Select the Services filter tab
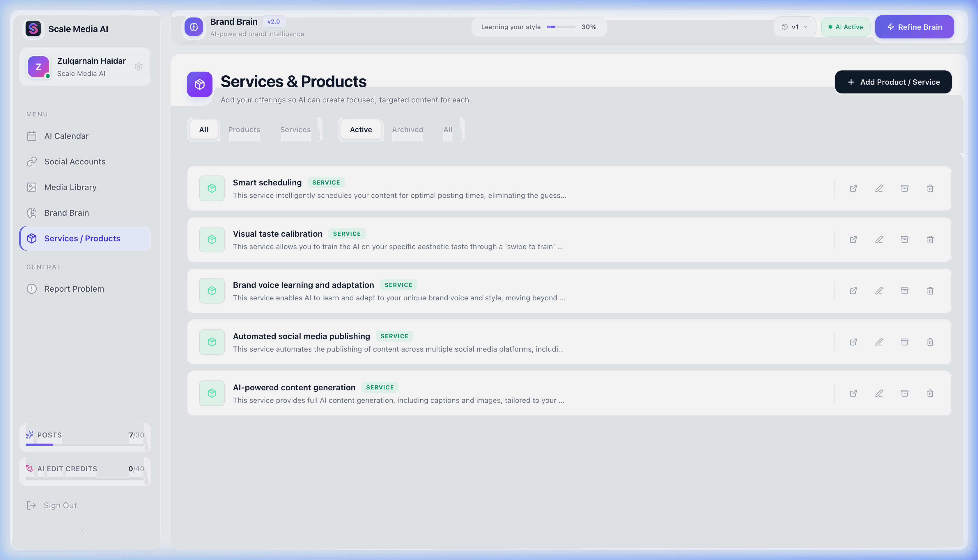This screenshot has width=978, height=560. click(x=295, y=130)
